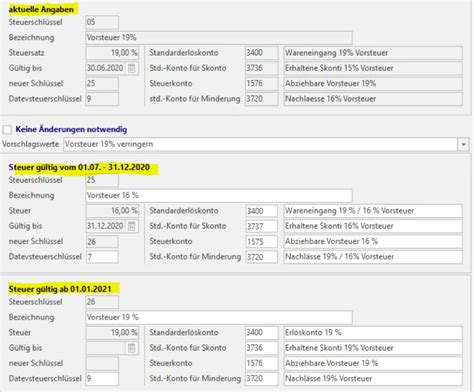Click Steuerkonto field 1576 in aktuelle Angaben
Image resolution: width=474 pixels, height=392 pixels.
(261, 84)
